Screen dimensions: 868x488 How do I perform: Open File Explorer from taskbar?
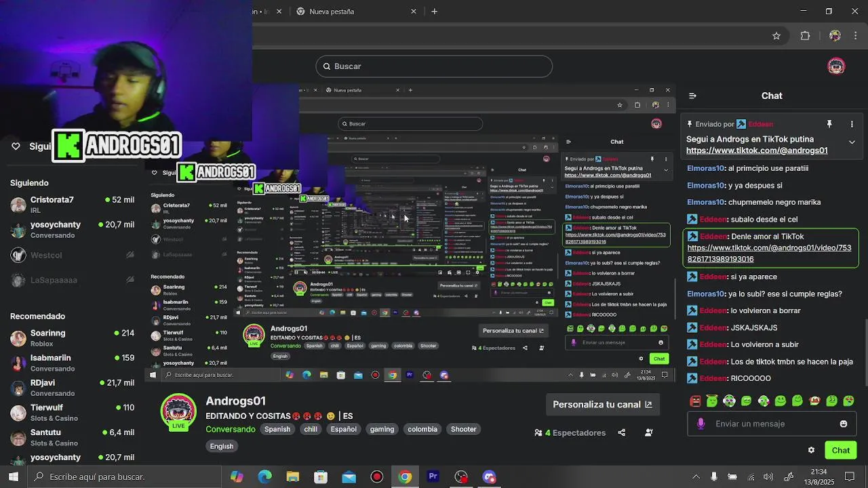point(292,476)
